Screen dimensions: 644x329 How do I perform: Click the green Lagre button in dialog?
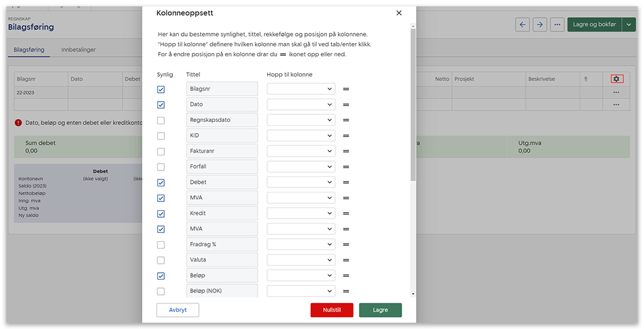coord(380,310)
